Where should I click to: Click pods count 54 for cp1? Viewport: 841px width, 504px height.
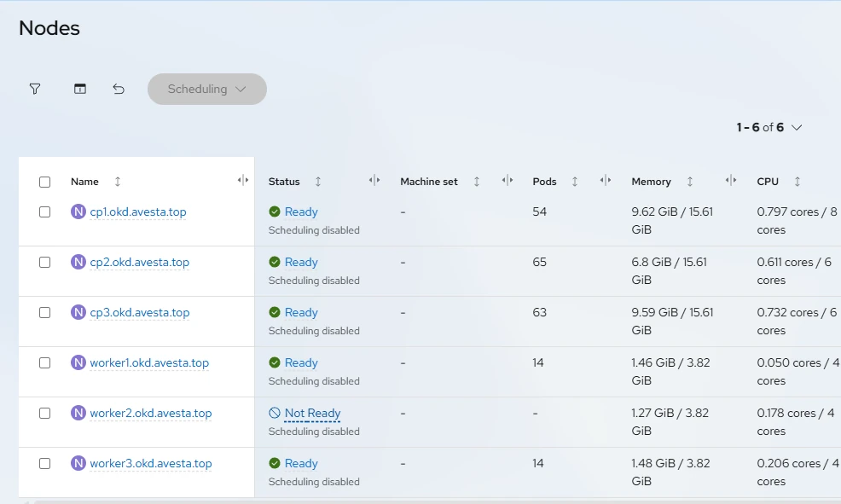point(540,211)
